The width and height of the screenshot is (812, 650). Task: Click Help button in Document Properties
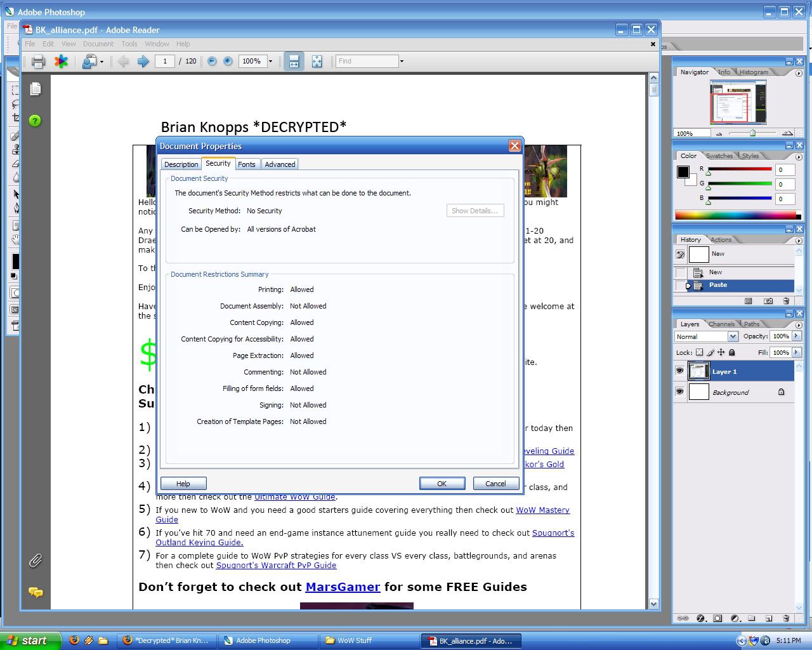coord(183,484)
